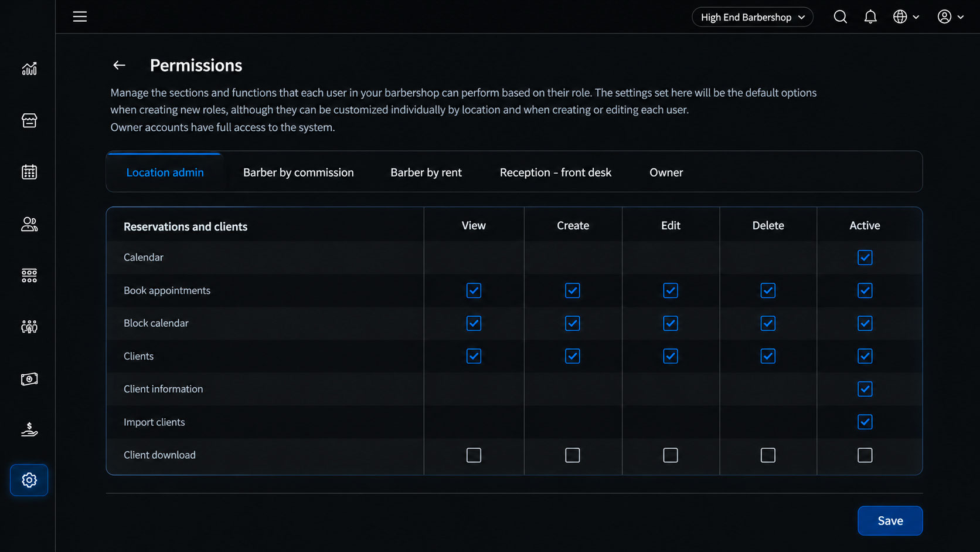Open the hand with dollar sidebar icon

click(x=29, y=430)
